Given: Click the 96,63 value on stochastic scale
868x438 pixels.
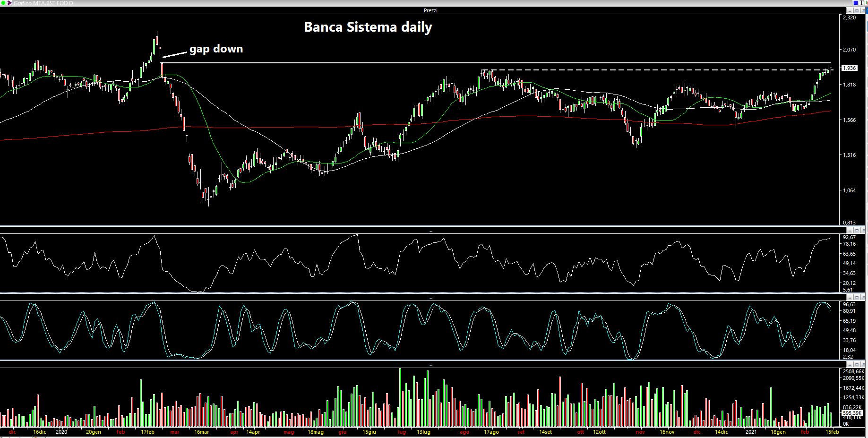Looking at the screenshot, I should coord(849,305).
